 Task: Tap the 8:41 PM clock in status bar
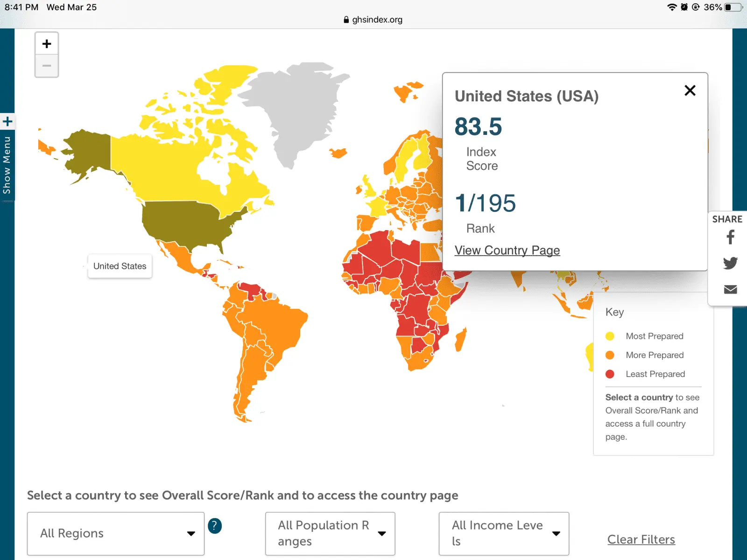coord(21,7)
